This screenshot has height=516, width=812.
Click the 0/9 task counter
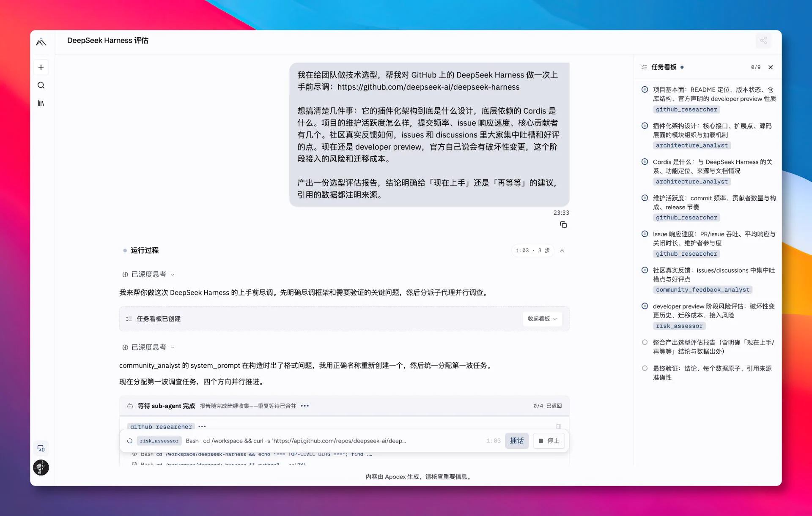[755, 67]
